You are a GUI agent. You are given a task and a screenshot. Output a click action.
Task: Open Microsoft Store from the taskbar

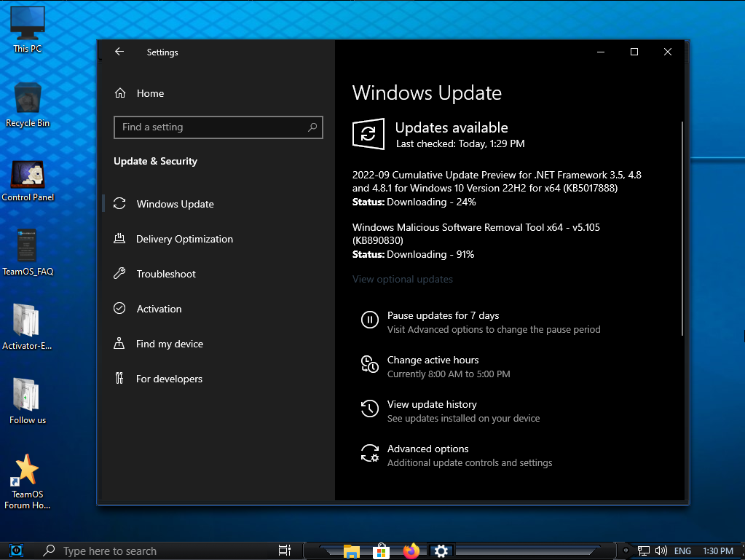tap(381, 551)
